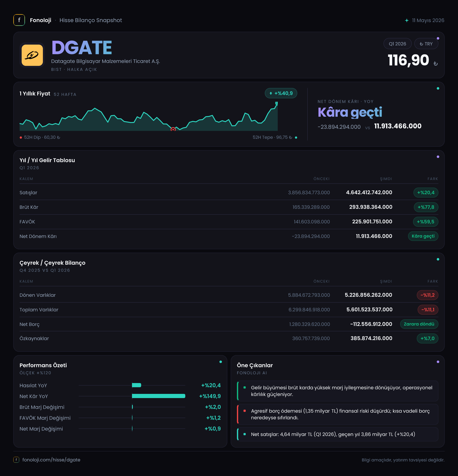Click the Çeyrek / Çeyrek Bilanço heading
458x476 pixels.
point(52,263)
